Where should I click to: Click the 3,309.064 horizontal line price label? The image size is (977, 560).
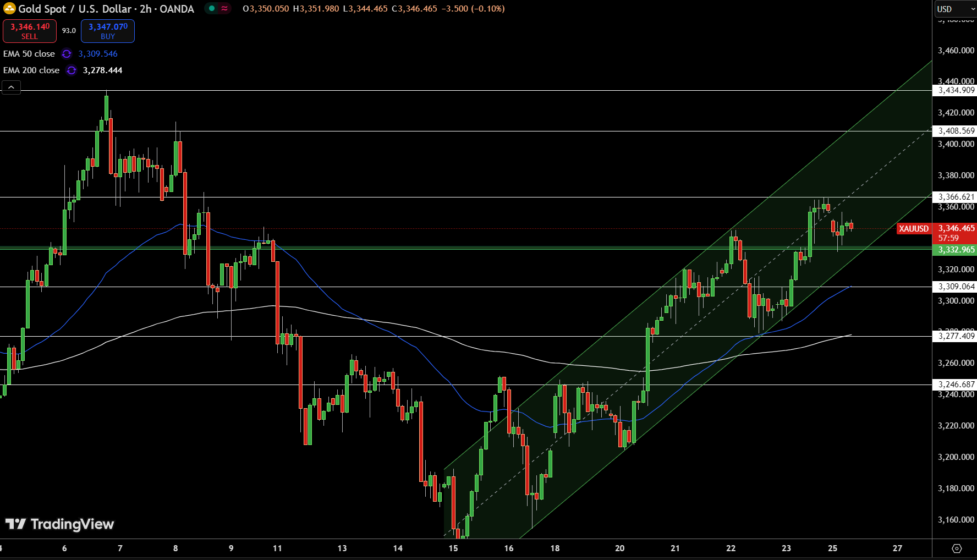[x=955, y=287]
